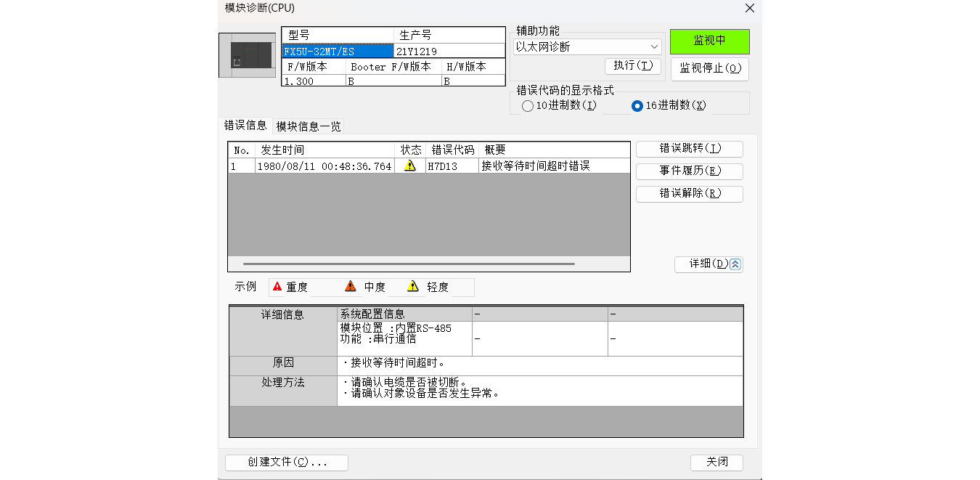Open the 以太网诊断 auxiliary function dropdown

(587, 46)
